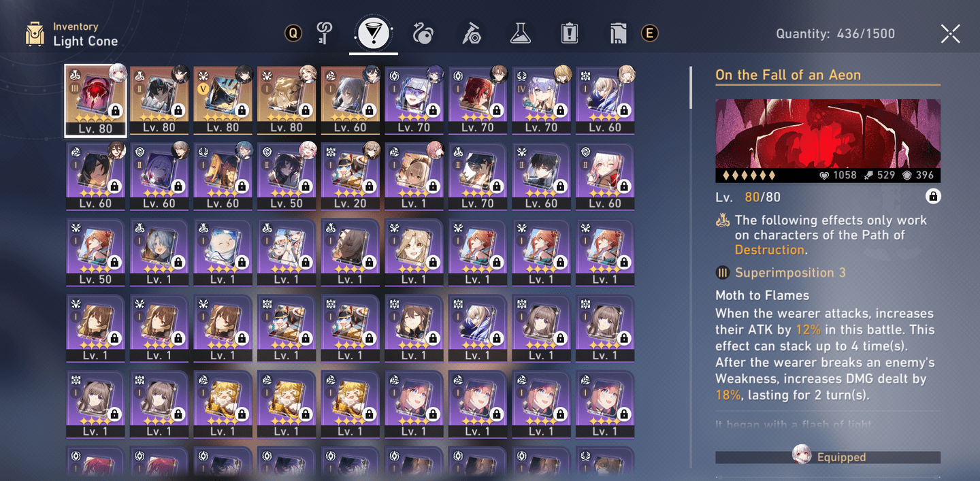Select the last inventory tab beside E
Screen dimensions: 980x481
618,33
